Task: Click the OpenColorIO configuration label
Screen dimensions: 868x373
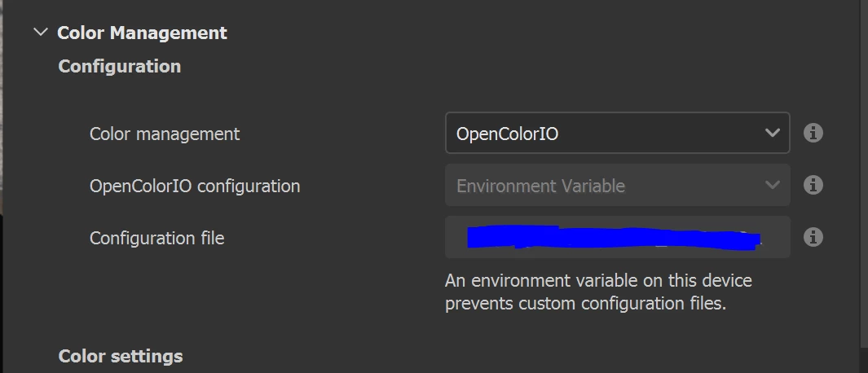Action: pos(195,186)
